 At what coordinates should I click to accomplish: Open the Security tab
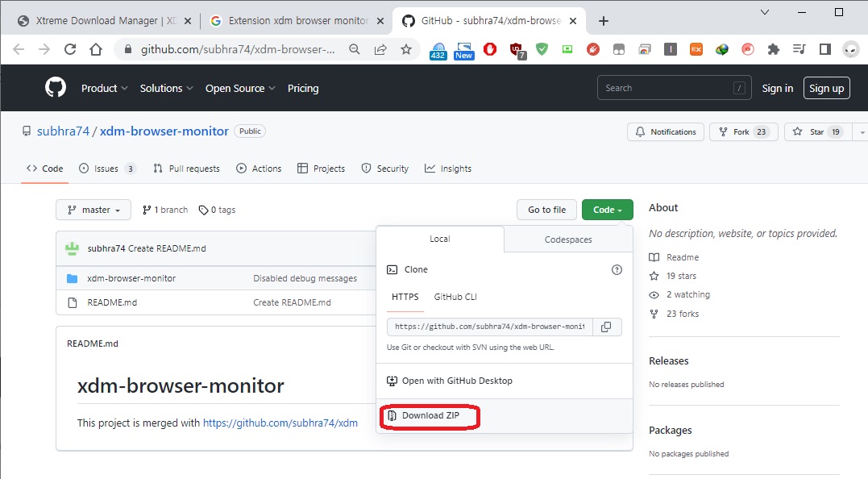(385, 169)
